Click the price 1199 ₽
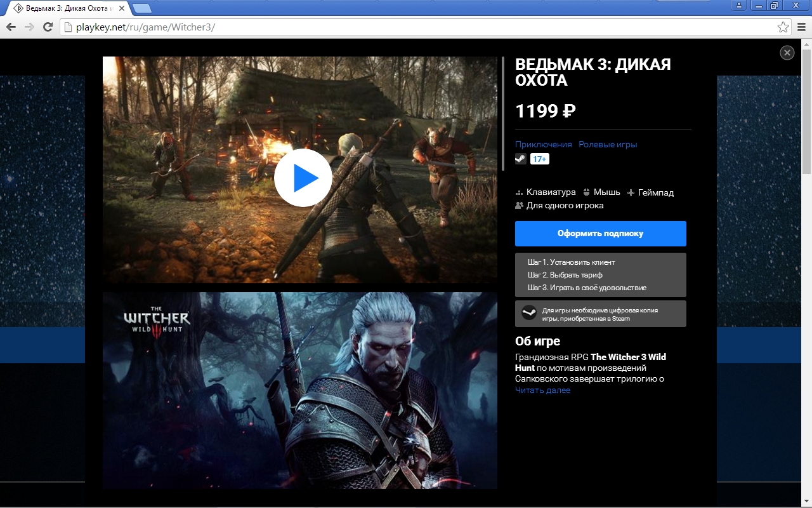 [546, 111]
